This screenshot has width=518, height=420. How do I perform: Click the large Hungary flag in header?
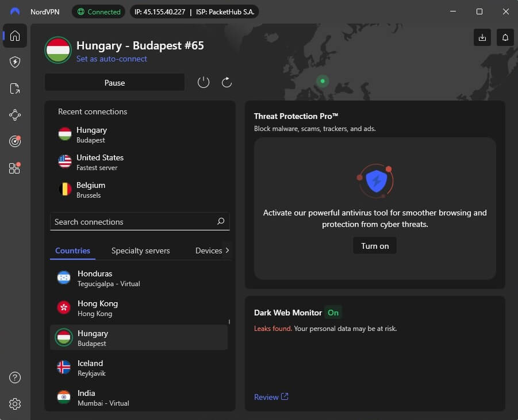pos(58,50)
